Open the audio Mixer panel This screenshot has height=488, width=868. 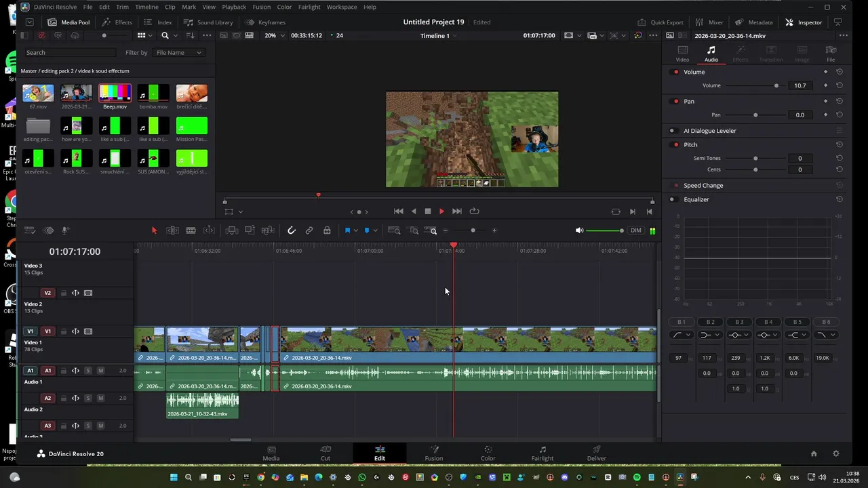click(x=709, y=22)
